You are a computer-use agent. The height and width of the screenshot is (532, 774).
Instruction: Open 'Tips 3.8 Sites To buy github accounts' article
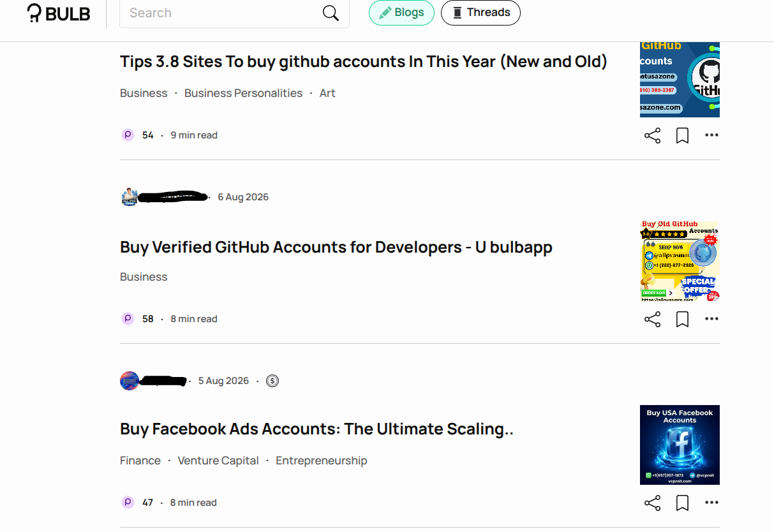point(364,61)
